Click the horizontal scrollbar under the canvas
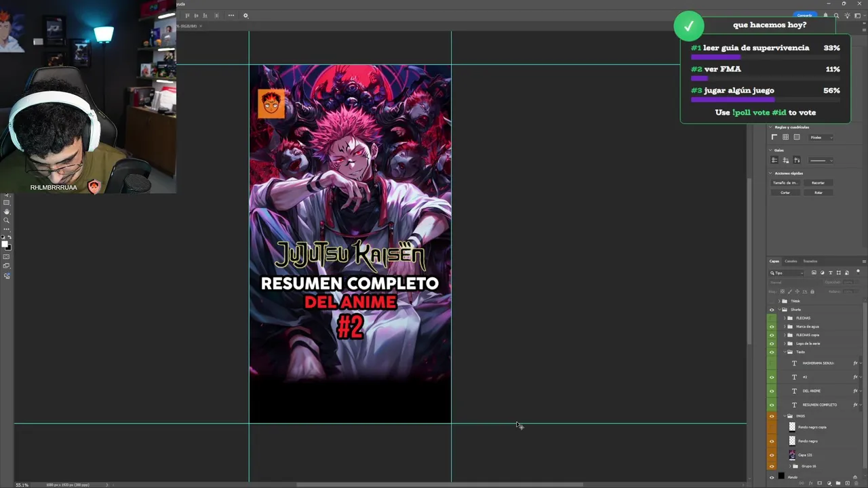This screenshot has height=488, width=868. (x=439, y=485)
